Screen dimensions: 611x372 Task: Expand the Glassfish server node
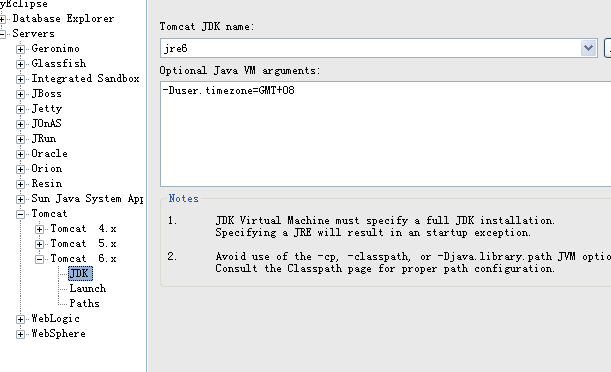tap(20, 64)
